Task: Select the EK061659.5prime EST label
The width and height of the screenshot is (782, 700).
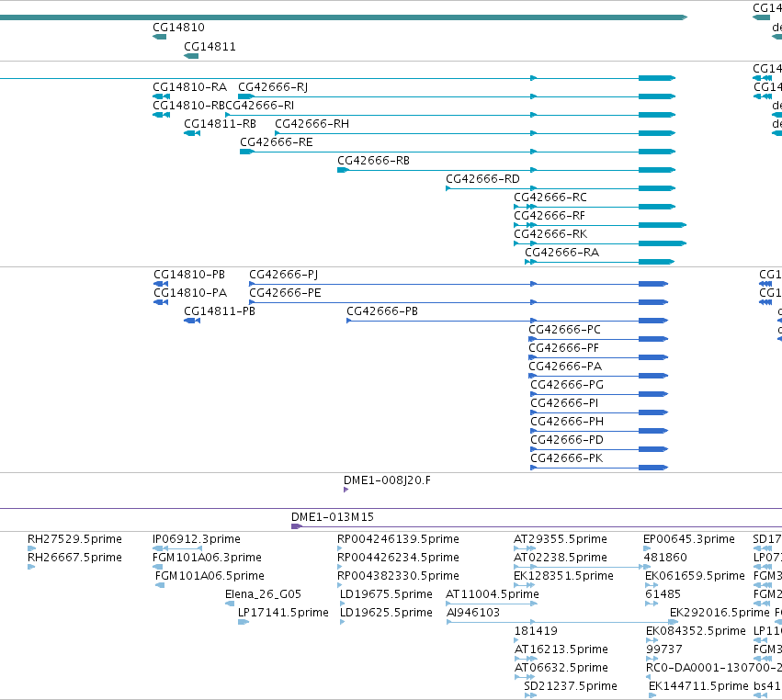Action: [x=695, y=576]
